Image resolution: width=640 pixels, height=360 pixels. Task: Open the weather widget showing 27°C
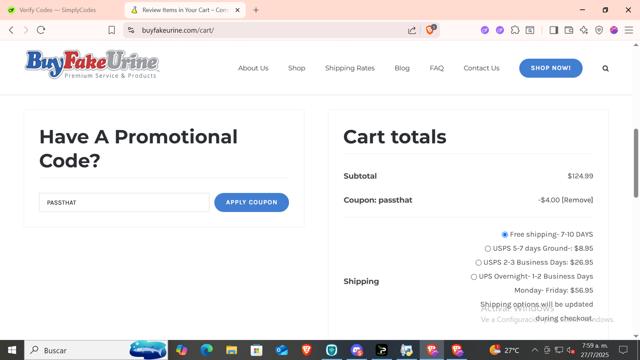pos(504,350)
